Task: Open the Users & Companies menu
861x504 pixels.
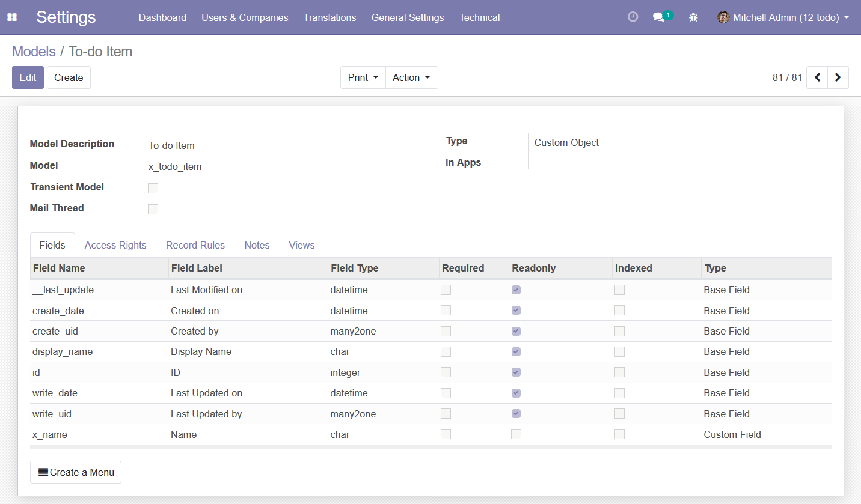Action: point(245,17)
